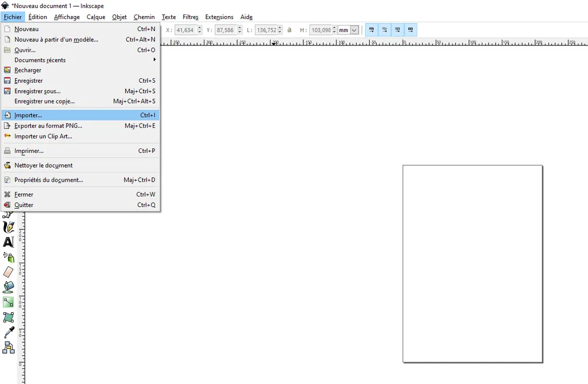The width and height of the screenshot is (588, 384).
Task: Open the Édition menu
Action: (x=37, y=17)
